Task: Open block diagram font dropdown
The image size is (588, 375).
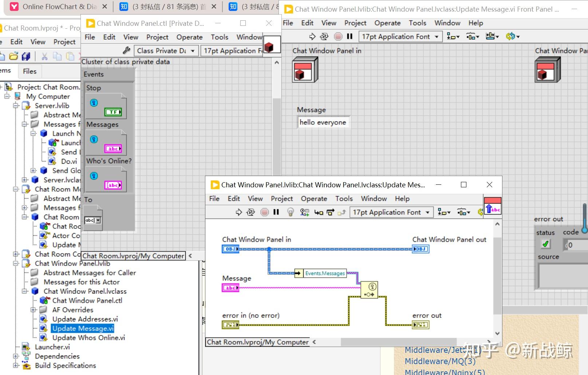Action: pos(391,212)
